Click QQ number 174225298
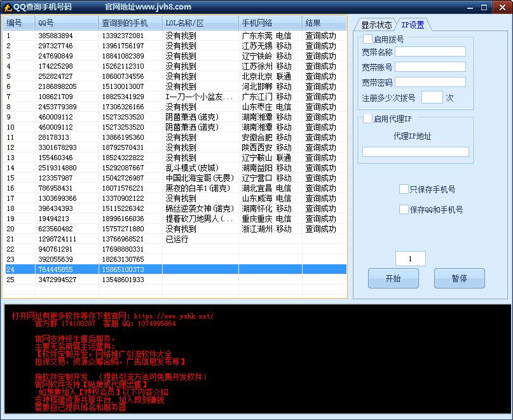This screenshot has height=420, width=513. [x=55, y=66]
